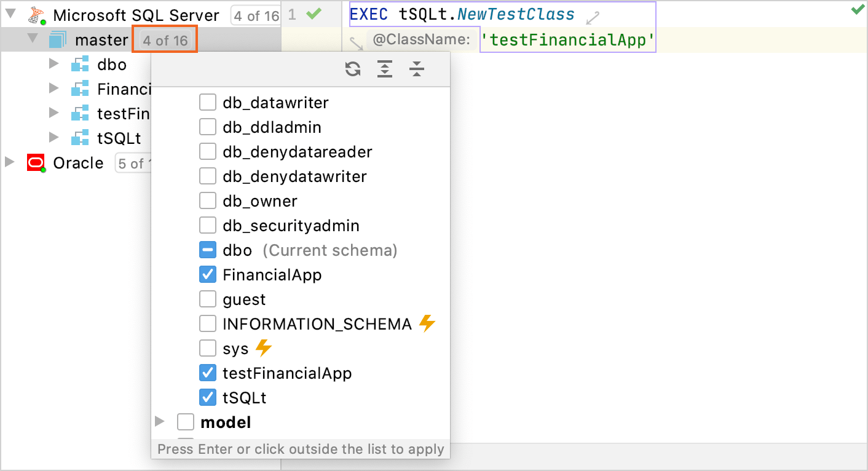Click the green checkmark in editor gutter
This screenshot has width=868, height=471.
pyautogui.click(x=314, y=14)
